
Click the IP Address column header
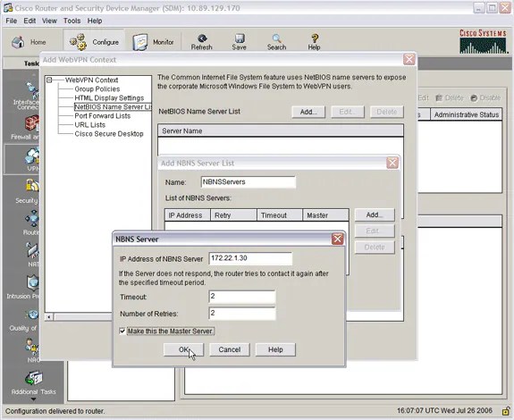coord(188,215)
